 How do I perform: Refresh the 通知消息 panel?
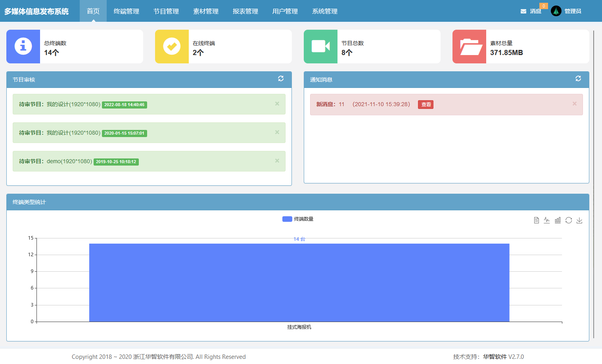tap(578, 79)
